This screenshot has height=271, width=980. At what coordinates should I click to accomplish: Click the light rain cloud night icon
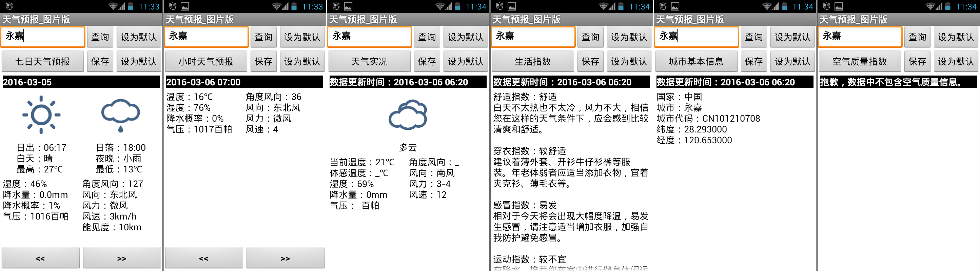(121, 116)
